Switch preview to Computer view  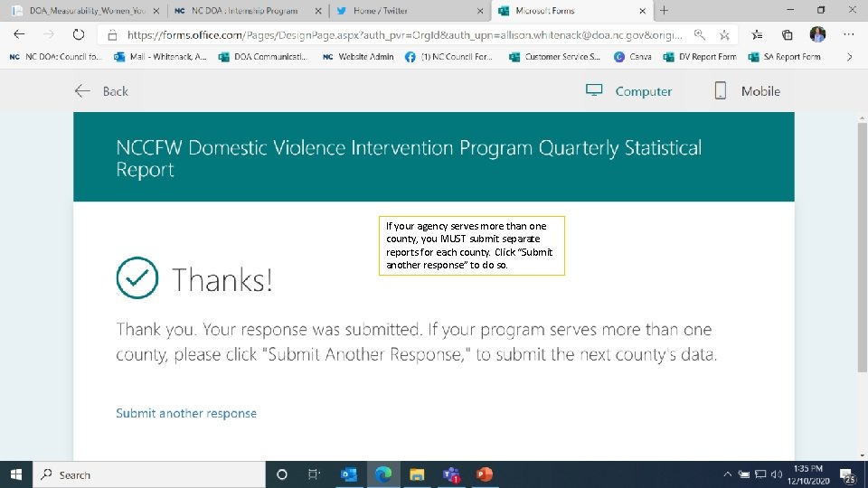click(x=629, y=91)
